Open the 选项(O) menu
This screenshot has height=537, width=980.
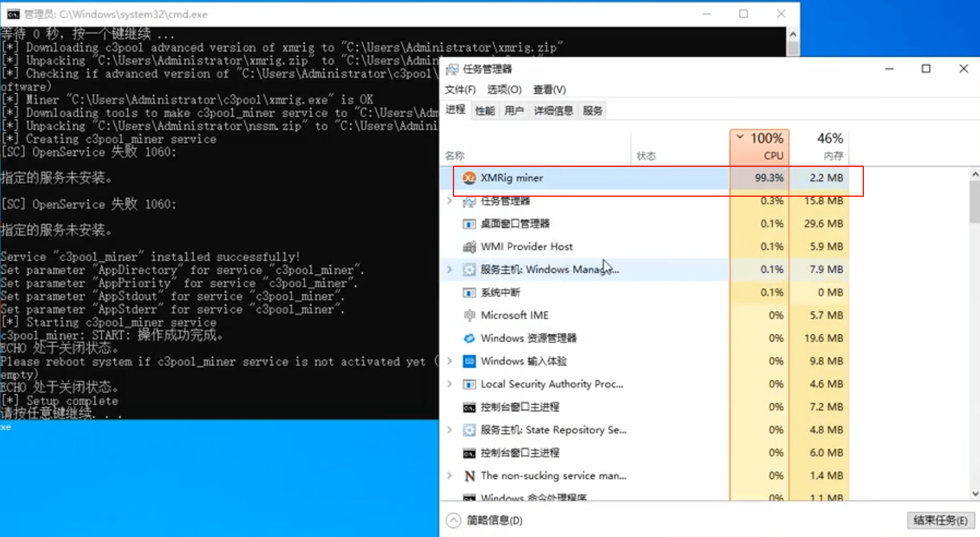pyautogui.click(x=504, y=90)
